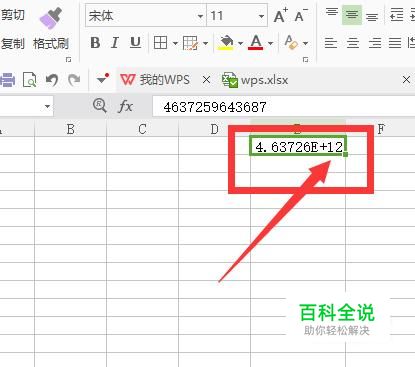Click the formula bar magnifier icon
Image resolution: width=415 pixels, height=367 pixels.
(100, 106)
